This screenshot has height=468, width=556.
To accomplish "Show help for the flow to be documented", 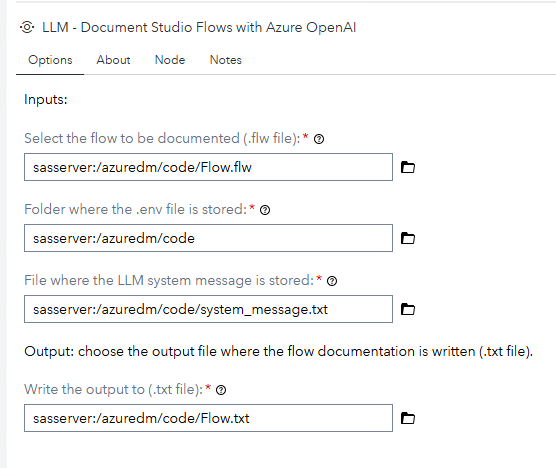I will 319,139.
